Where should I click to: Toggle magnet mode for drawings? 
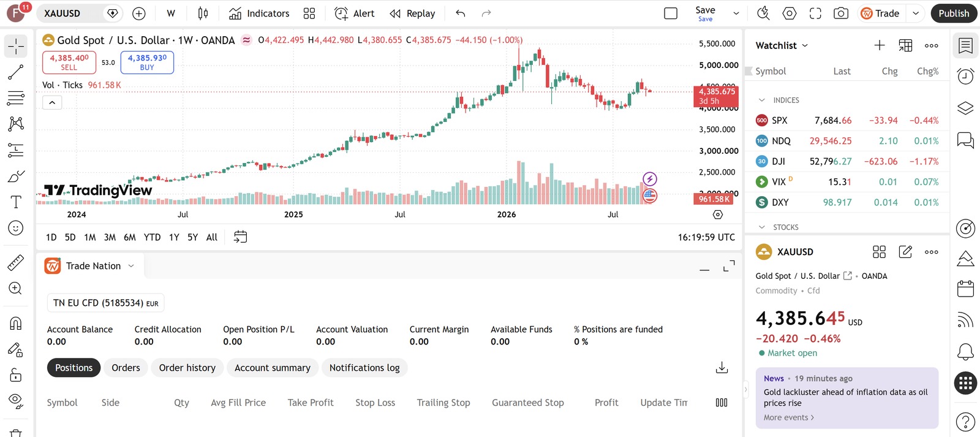click(x=15, y=323)
